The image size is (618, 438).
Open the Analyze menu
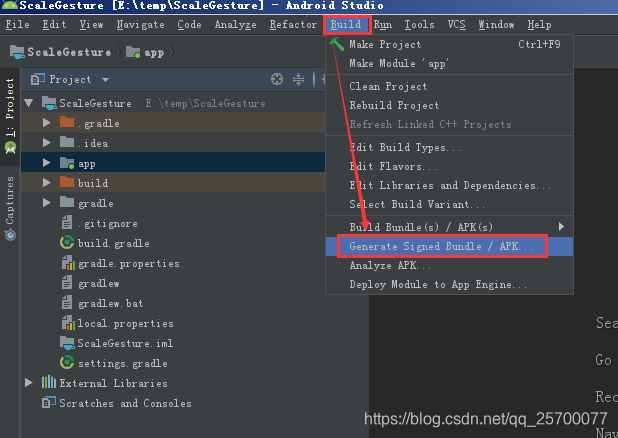point(235,24)
